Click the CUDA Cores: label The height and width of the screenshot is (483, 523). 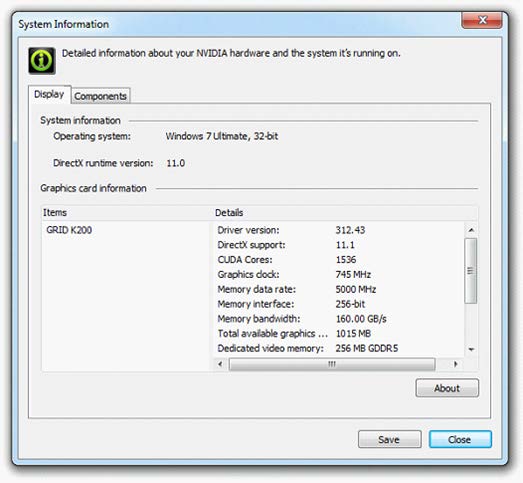(x=245, y=260)
